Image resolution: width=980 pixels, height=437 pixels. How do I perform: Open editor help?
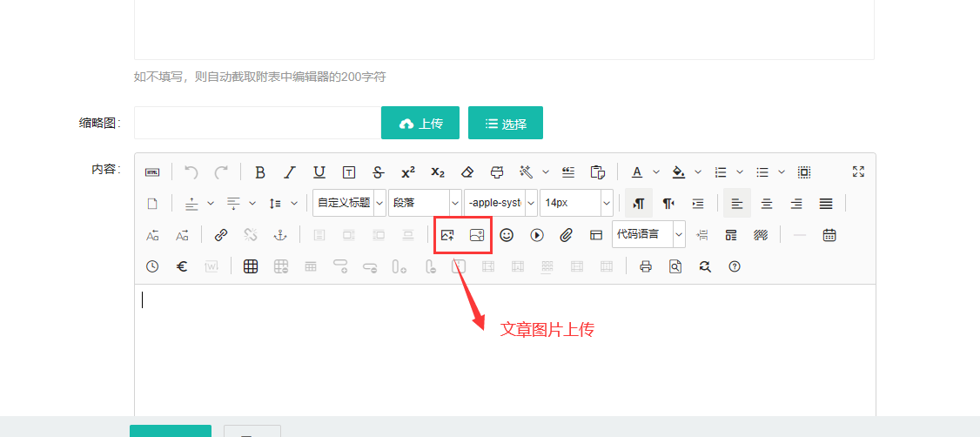coord(735,266)
